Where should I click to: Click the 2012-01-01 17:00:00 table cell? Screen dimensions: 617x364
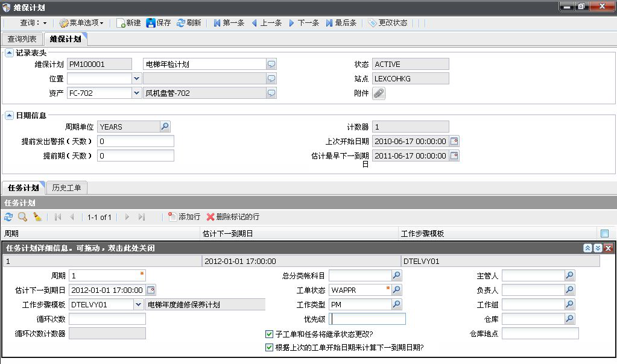[x=301, y=262]
